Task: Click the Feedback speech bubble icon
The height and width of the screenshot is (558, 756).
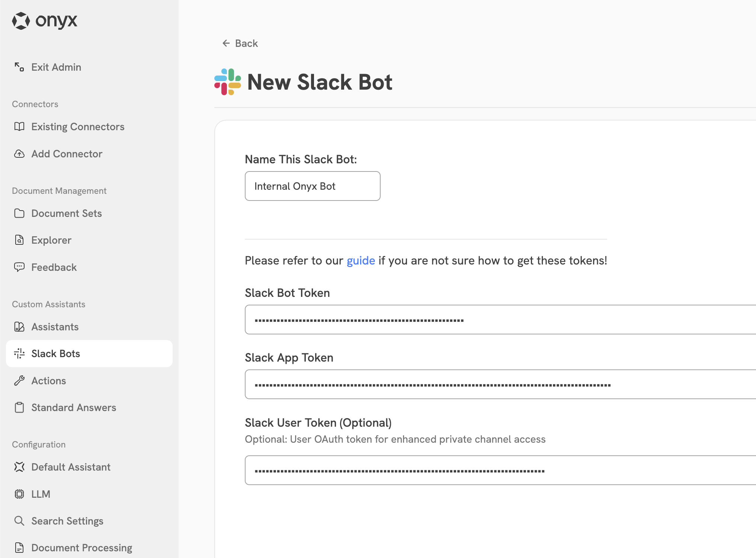Action: pyautogui.click(x=19, y=267)
